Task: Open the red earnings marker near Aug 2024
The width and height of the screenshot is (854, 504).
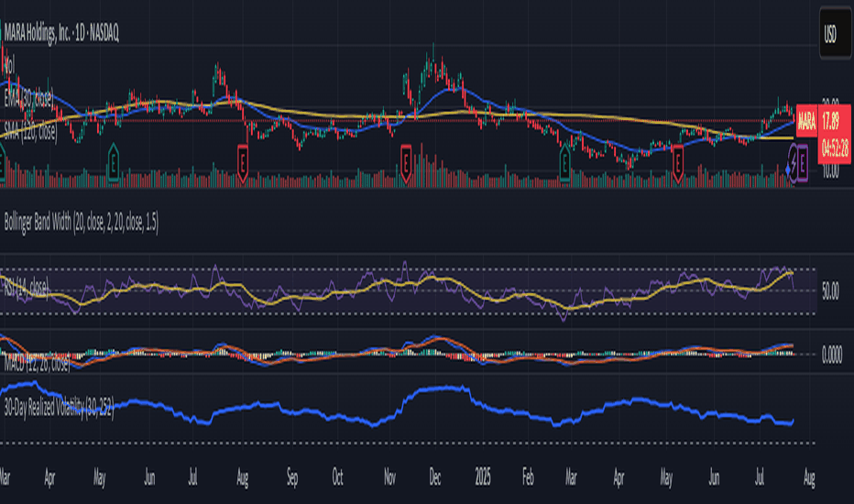Action: pyautogui.click(x=243, y=163)
